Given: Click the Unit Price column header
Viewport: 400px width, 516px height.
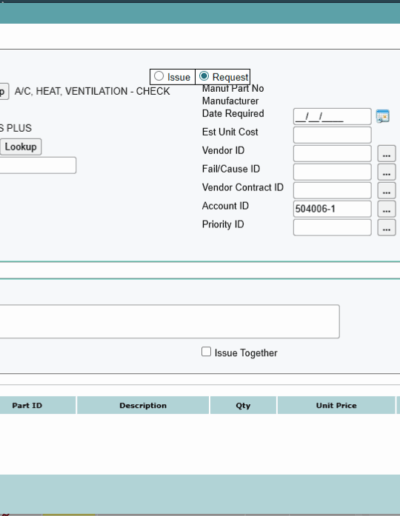Looking at the screenshot, I should (x=336, y=405).
